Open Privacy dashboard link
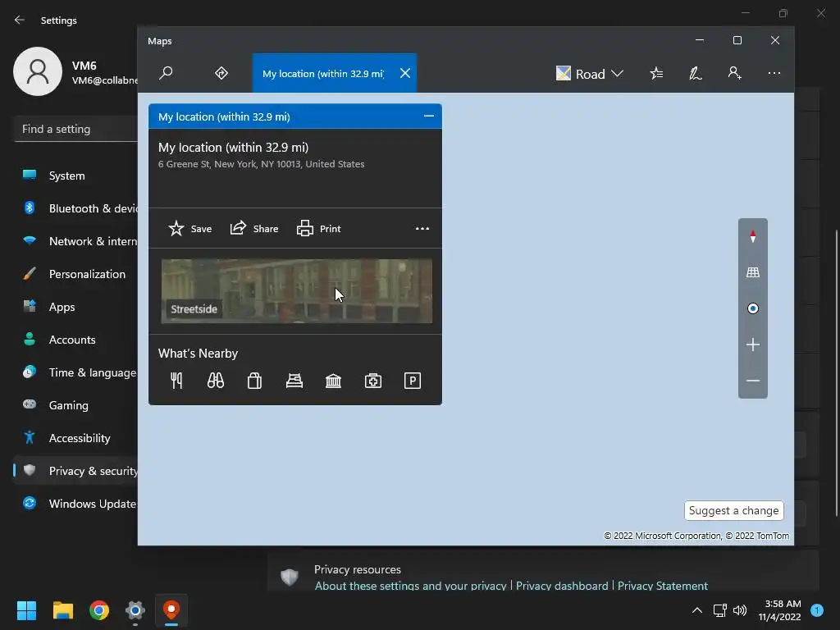 [562, 586]
